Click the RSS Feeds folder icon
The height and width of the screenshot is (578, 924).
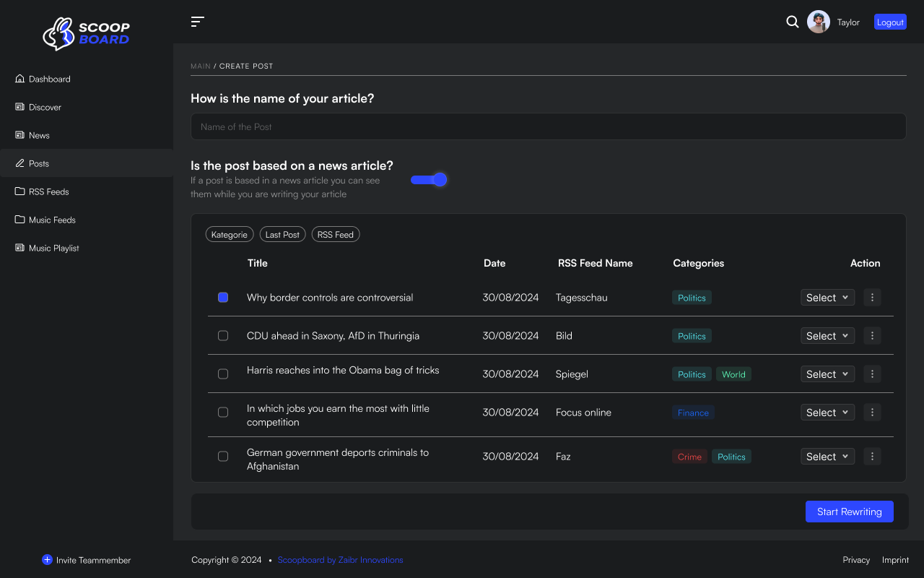pyautogui.click(x=20, y=191)
